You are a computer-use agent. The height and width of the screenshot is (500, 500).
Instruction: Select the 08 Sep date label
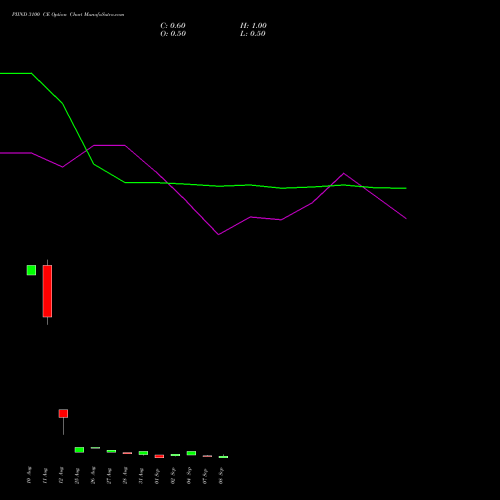[221, 476]
